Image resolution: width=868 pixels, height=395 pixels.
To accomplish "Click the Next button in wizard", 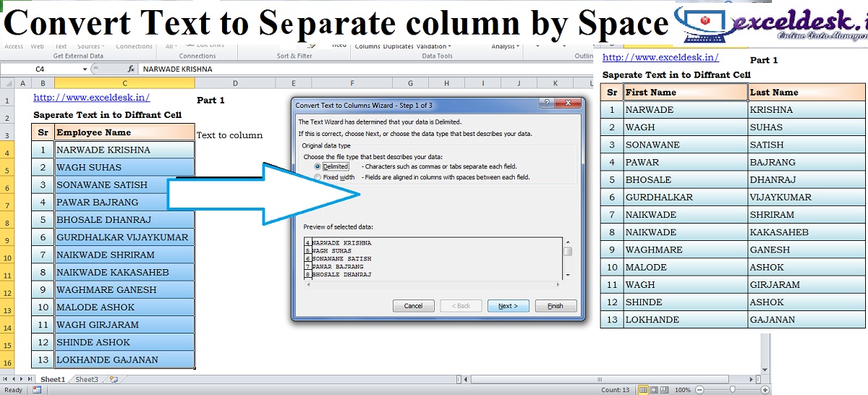I will [508, 306].
